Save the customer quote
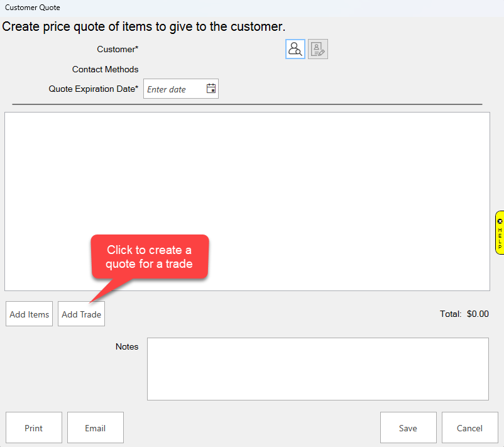504x447 pixels. [408, 428]
